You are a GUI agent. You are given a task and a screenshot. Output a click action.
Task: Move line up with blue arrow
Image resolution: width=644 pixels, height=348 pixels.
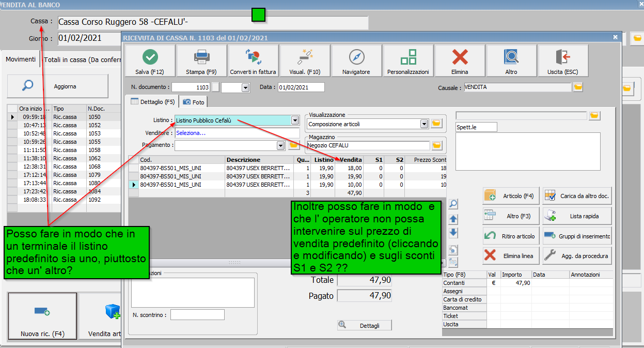tap(453, 219)
